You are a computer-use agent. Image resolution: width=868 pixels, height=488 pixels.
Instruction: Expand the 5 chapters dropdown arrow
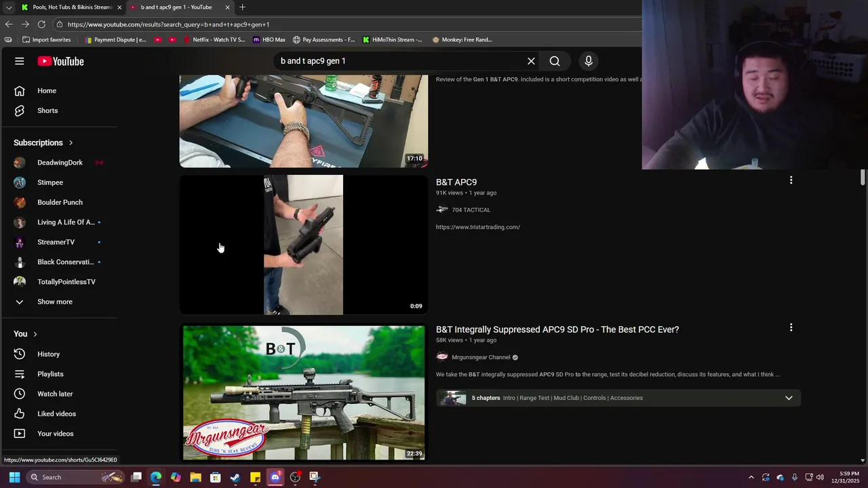[x=789, y=398]
